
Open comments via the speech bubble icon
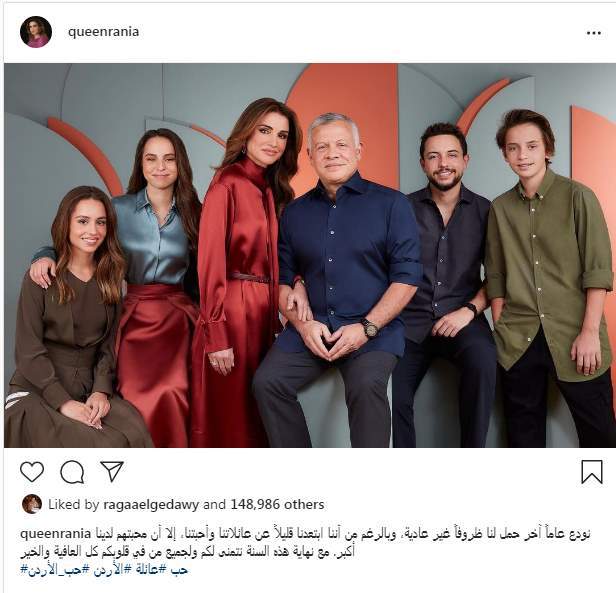(72, 472)
